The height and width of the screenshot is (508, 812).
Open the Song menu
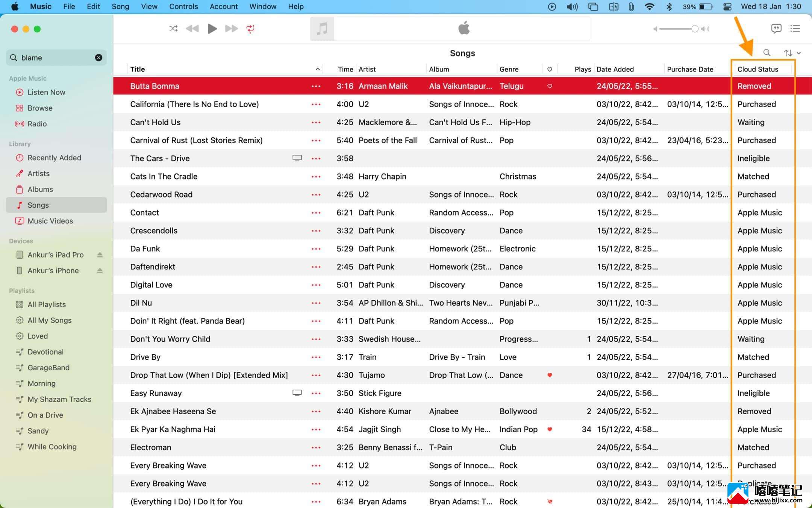click(x=120, y=6)
